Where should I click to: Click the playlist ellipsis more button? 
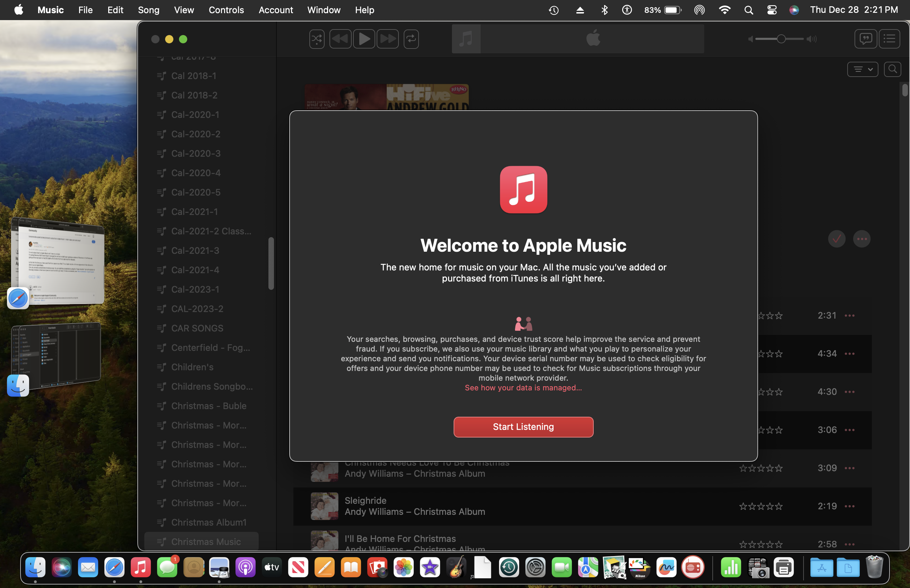point(862,239)
